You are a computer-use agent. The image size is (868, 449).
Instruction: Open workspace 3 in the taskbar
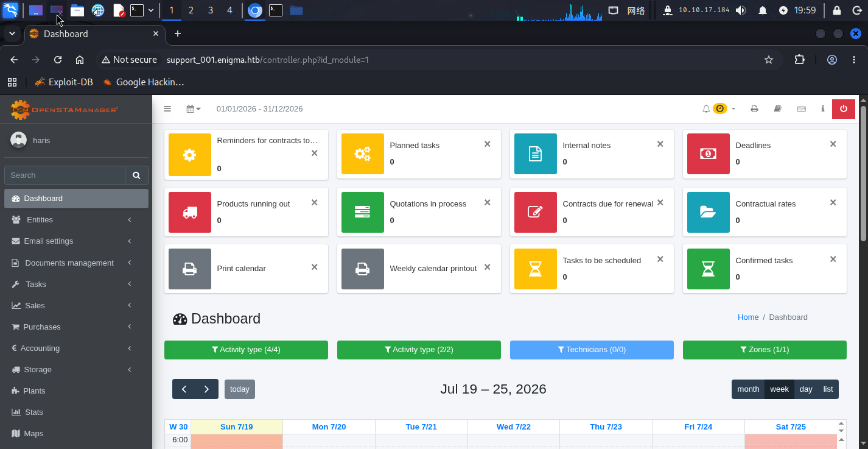(210, 10)
